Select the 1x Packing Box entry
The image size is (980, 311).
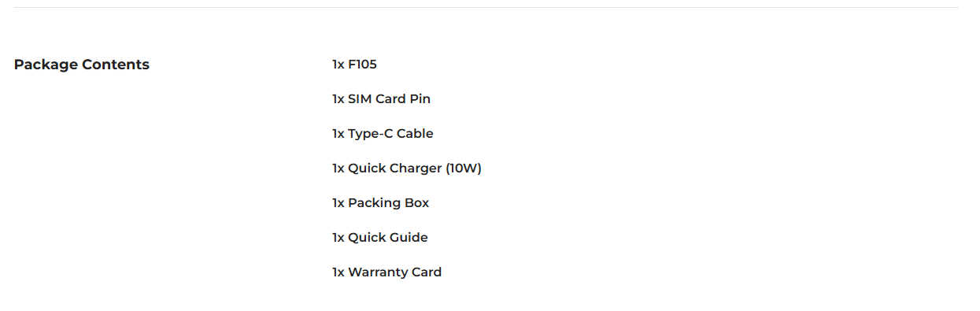coord(380,203)
